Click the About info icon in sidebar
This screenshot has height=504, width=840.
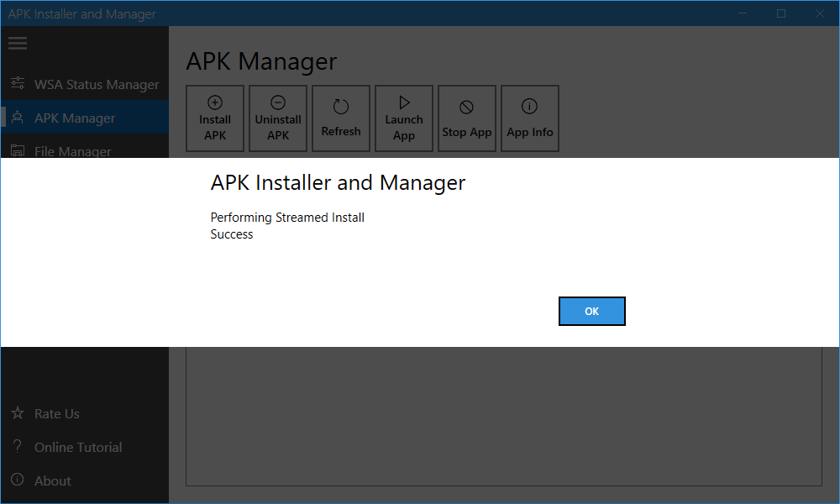tap(17, 480)
